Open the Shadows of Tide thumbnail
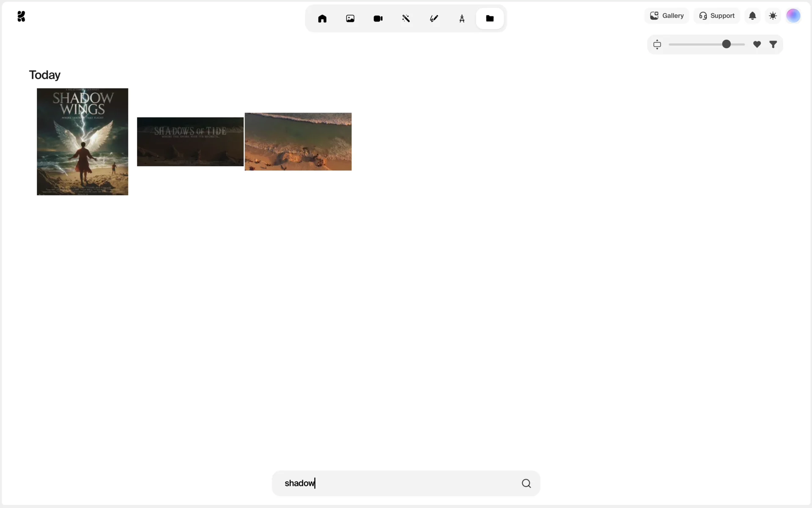The width and height of the screenshot is (812, 508). tap(190, 142)
